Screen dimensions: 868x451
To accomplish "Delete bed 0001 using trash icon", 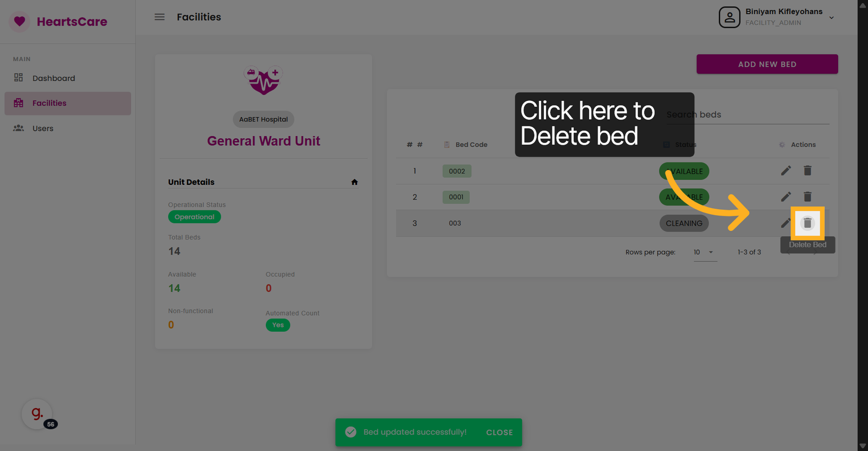I will click(807, 197).
